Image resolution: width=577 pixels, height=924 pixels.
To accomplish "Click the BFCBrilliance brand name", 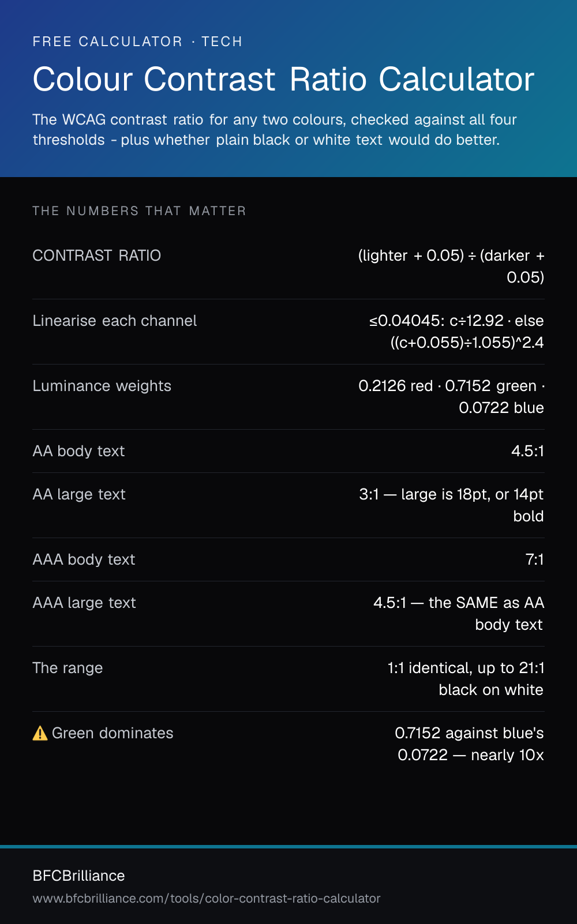I will [79, 876].
